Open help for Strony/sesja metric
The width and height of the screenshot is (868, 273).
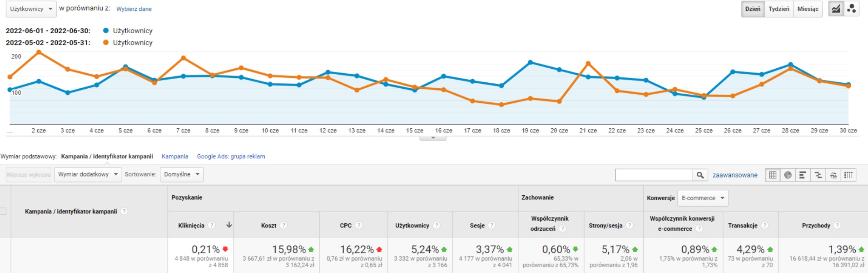point(630,225)
